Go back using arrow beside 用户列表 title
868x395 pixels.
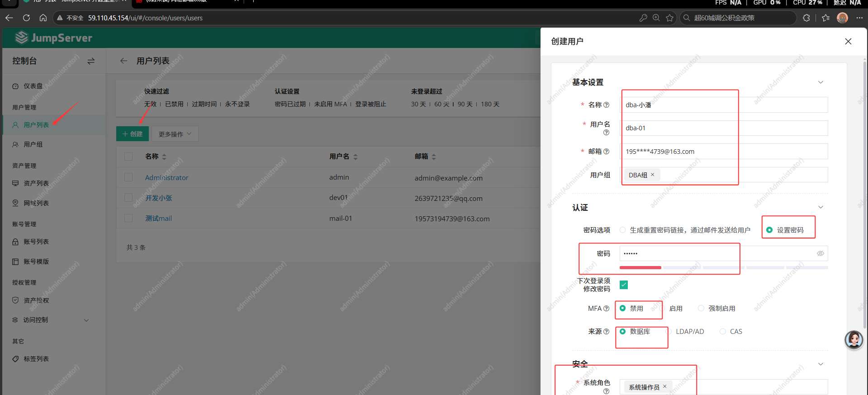point(123,61)
